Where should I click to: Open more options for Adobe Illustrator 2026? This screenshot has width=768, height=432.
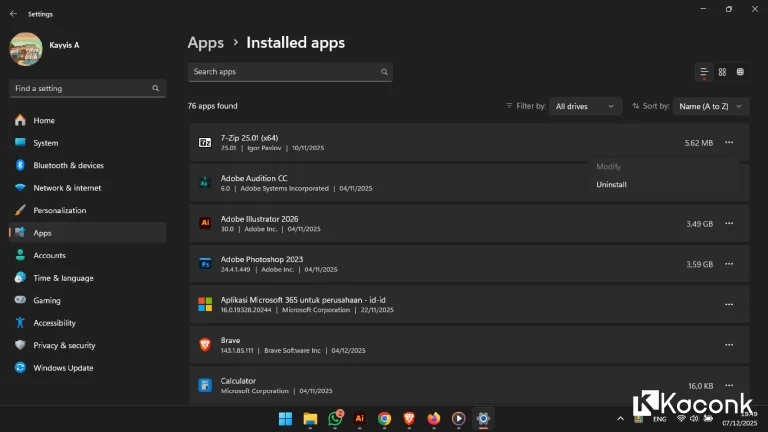pyautogui.click(x=729, y=223)
